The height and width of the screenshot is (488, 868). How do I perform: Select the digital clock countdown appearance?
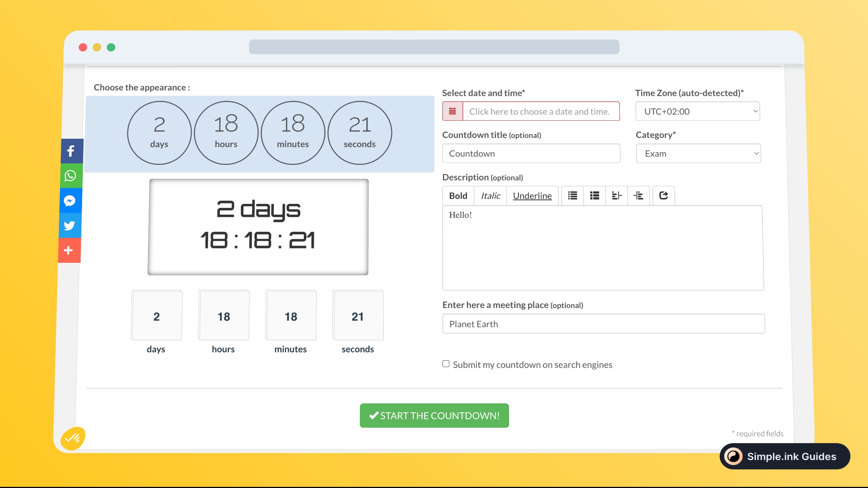(258, 227)
